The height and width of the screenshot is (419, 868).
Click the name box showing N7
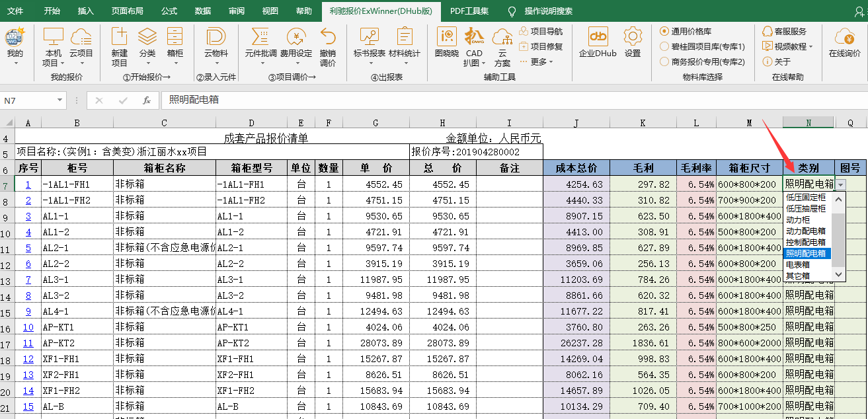[28, 100]
